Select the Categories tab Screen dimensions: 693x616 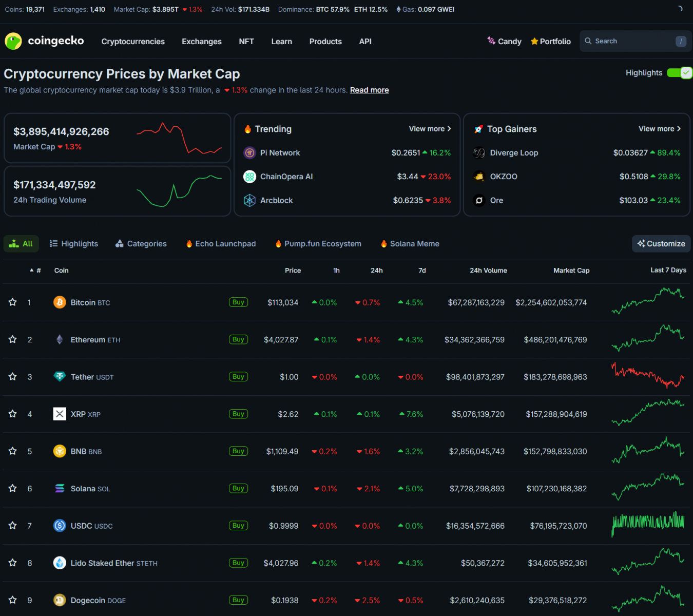pyautogui.click(x=141, y=244)
